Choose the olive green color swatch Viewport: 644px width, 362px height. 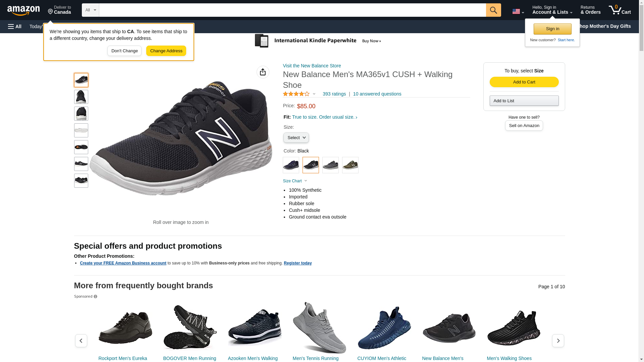click(x=350, y=165)
